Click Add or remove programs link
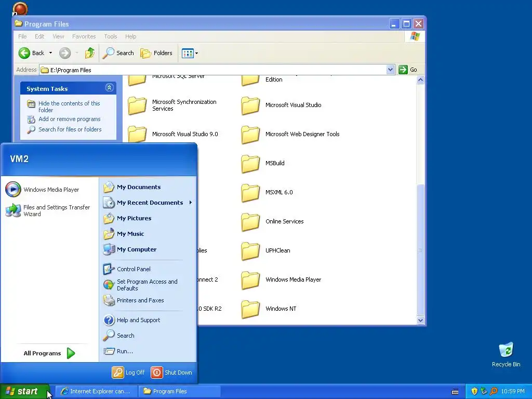The height and width of the screenshot is (399, 532). [x=69, y=119]
